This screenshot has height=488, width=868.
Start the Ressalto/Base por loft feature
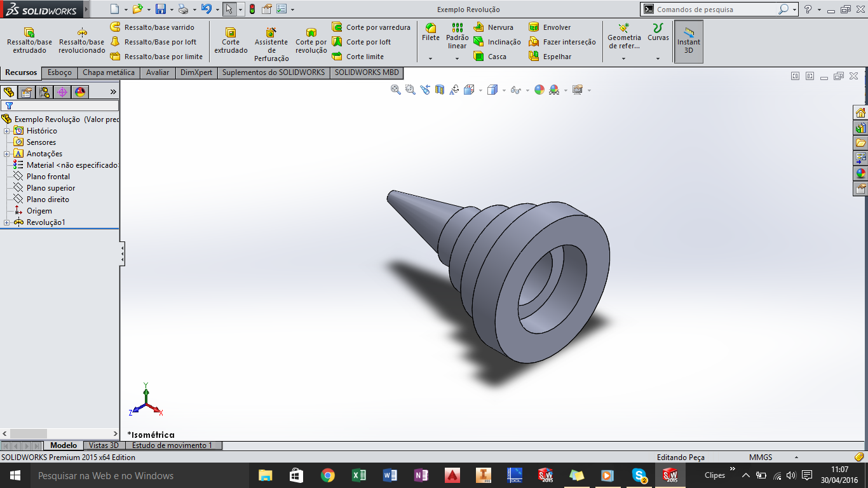tap(153, 42)
